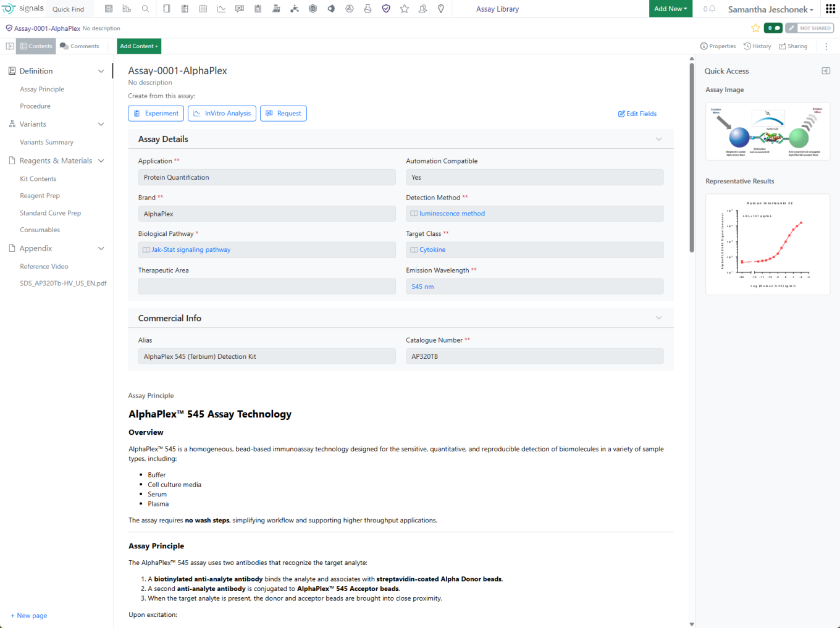The image size is (840, 628).
Task: Open the vertical three-dot more menu
Action: pyautogui.click(x=826, y=46)
